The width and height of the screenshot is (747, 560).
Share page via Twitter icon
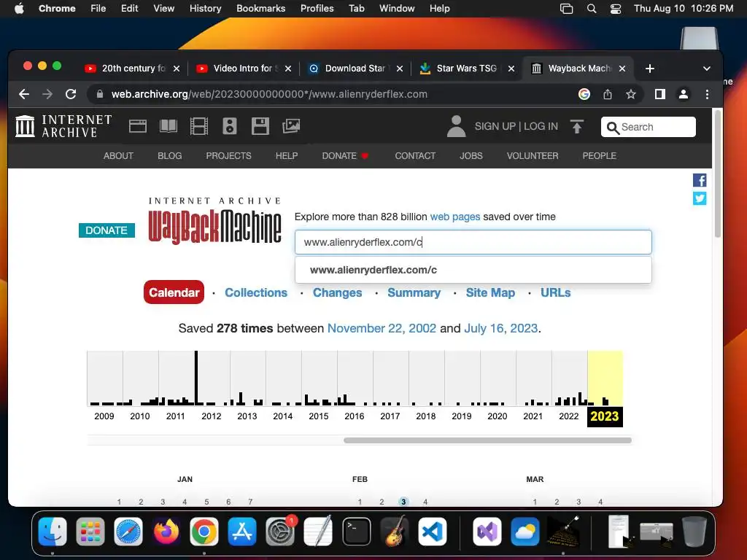click(x=700, y=198)
